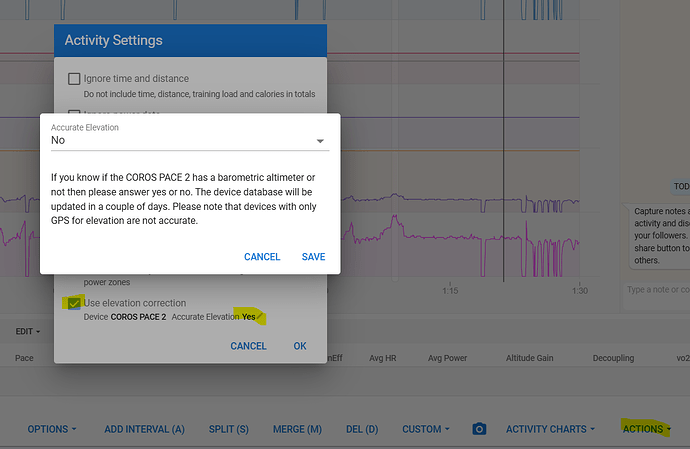The height and width of the screenshot is (449, 690).
Task: Click SAVE in the Accurate Elevation dialog
Action: [313, 257]
